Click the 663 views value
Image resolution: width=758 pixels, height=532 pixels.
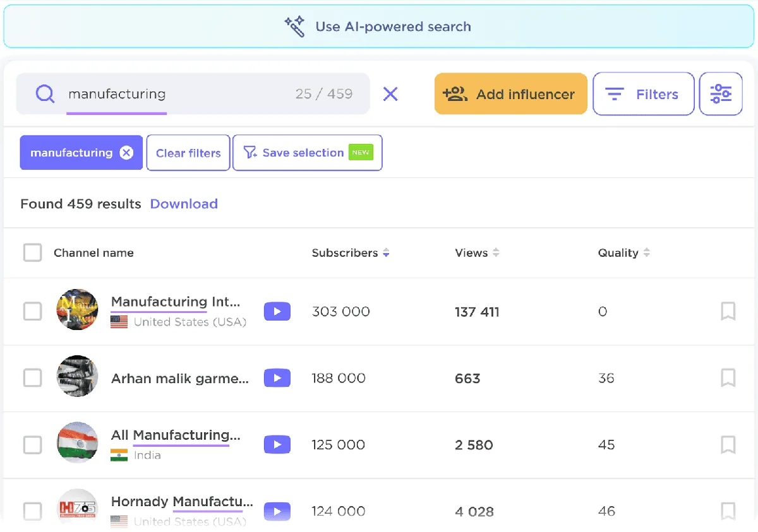pos(467,379)
